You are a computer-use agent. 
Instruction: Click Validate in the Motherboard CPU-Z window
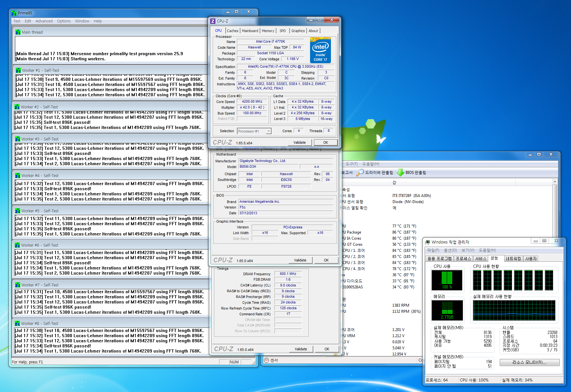300,260
